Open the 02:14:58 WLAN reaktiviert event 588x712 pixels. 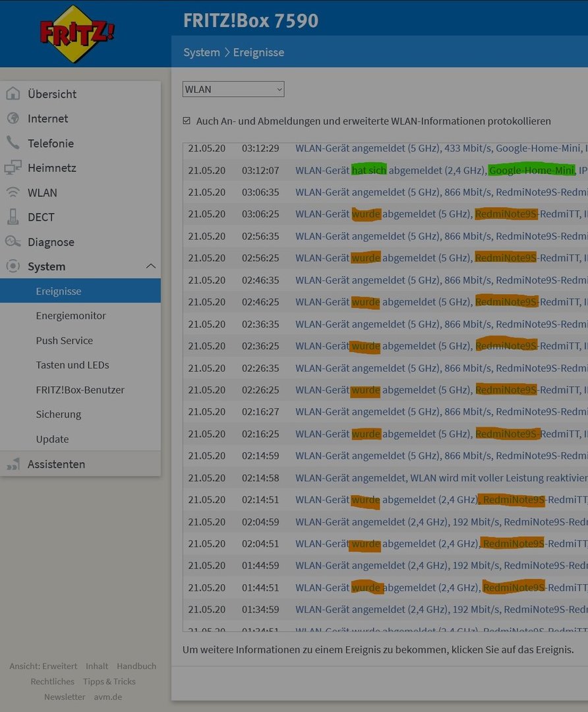(386, 478)
